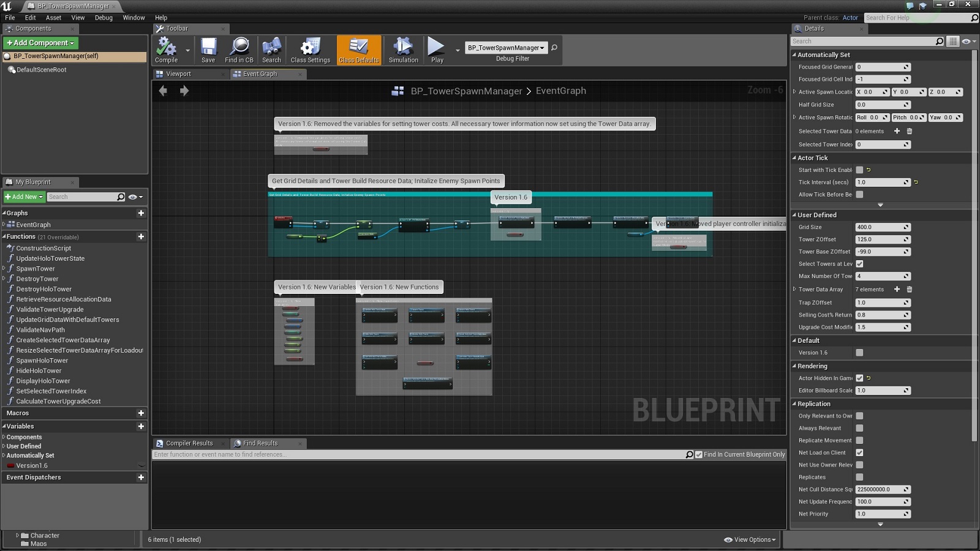
Task: Select BP_TowerSpawnManager(self) component
Action: pos(75,56)
